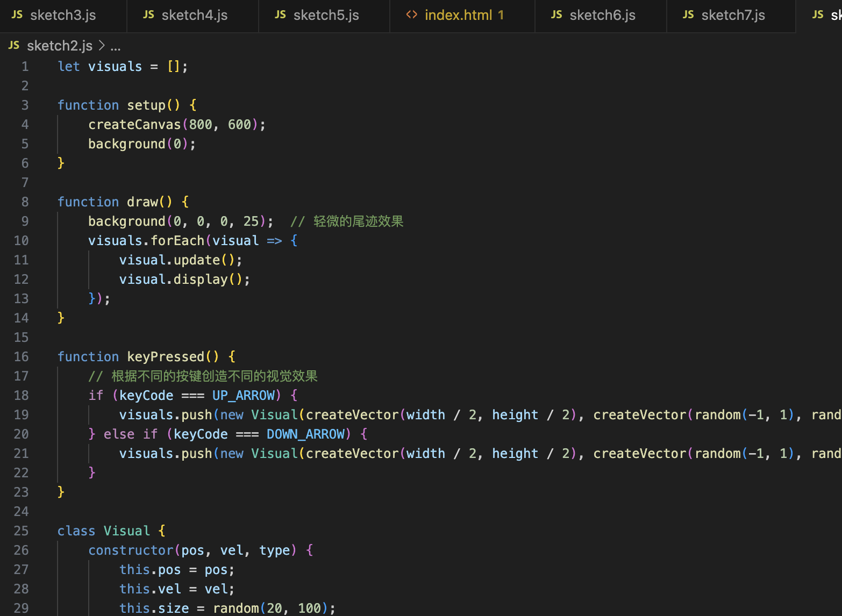The width and height of the screenshot is (842, 616).
Task: Switch to the sketch5.js tab
Action: [326, 15]
